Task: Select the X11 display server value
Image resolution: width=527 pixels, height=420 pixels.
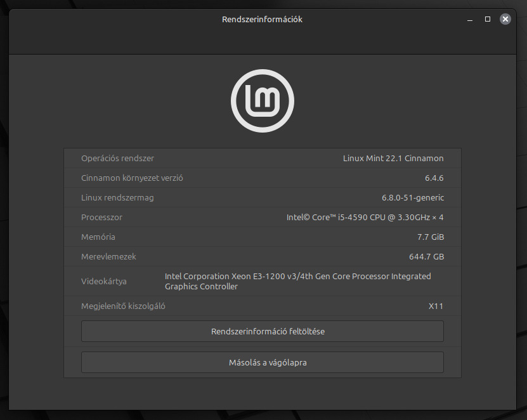Action: pyautogui.click(x=436, y=306)
